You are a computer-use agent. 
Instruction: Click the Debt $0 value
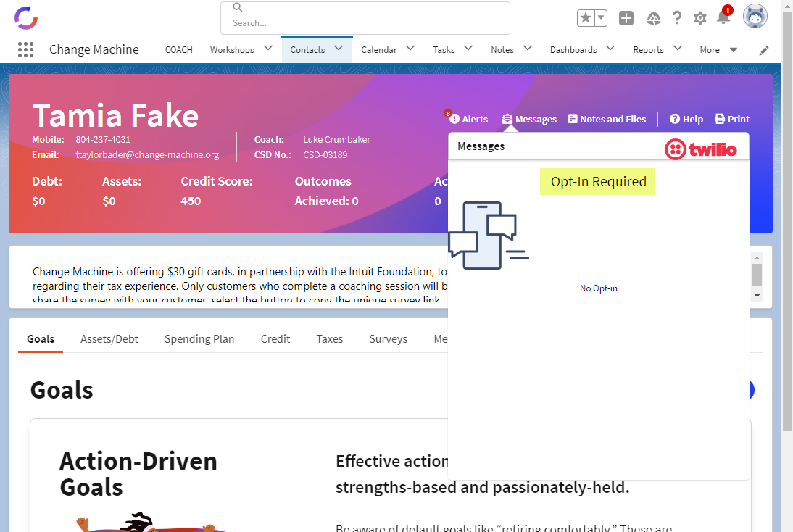point(38,201)
